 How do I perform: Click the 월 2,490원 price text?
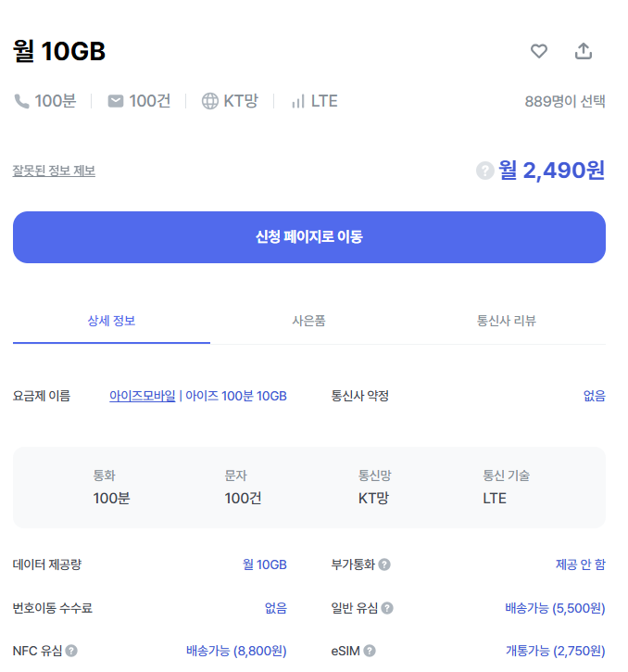pos(552,171)
